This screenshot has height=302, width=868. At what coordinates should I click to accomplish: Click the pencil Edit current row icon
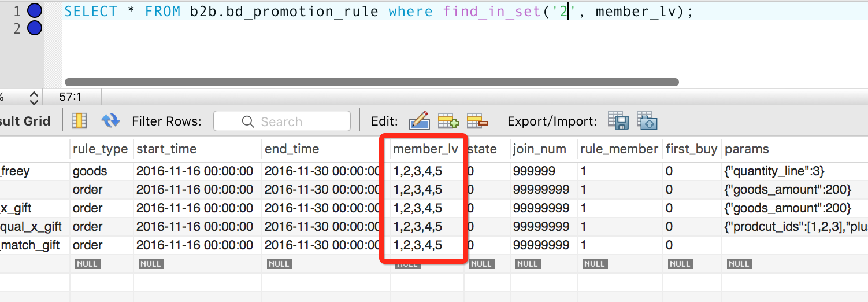point(419,121)
